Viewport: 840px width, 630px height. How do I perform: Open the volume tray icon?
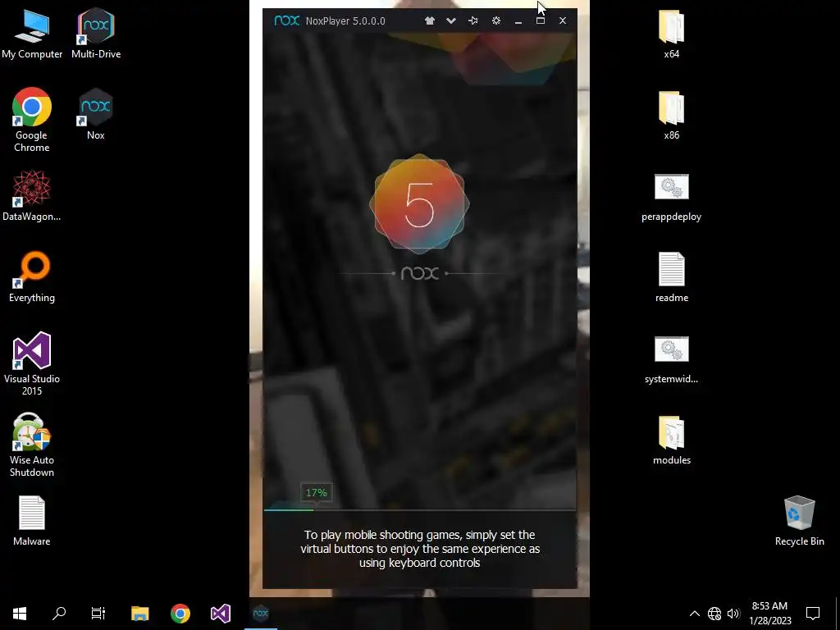(x=733, y=614)
